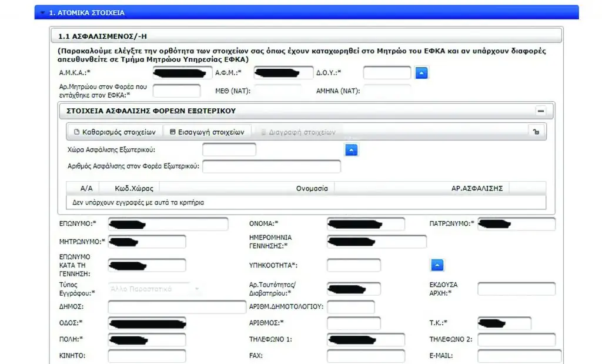Click the ΕΠΩΝΥΜΟ input field
The image size is (602, 364).
pos(168,224)
